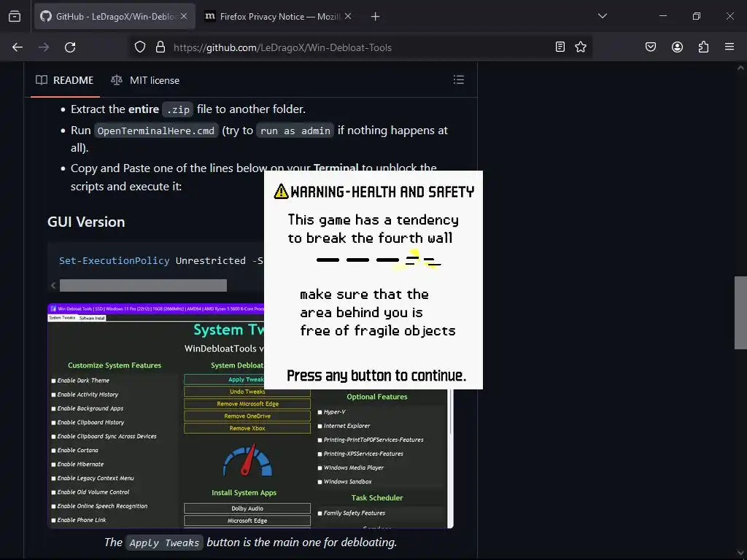747x560 pixels.
Task: Toggle Windows Sandbox checkbox
Action: [320, 482]
